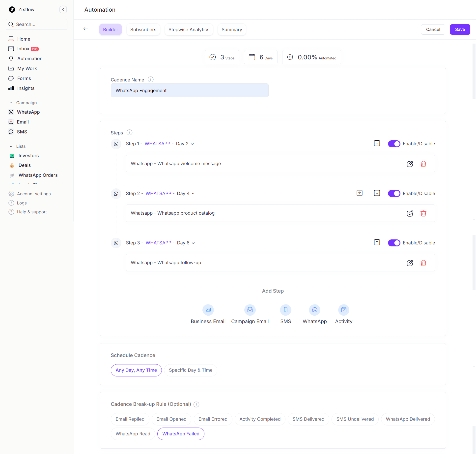Move Step 1 down with arrow icon

click(377, 143)
